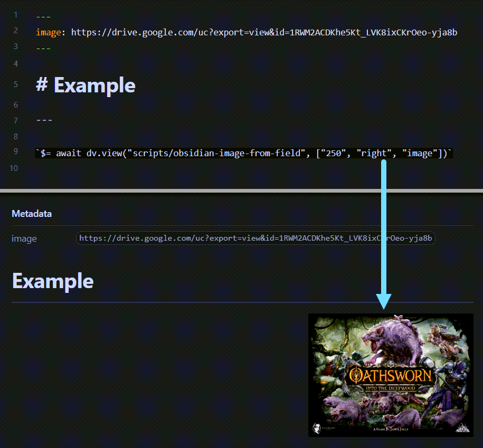Image resolution: width=483 pixels, height=448 pixels.
Task: Click line number 2 in the gutter
Action: pyautogui.click(x=16, y=31)
